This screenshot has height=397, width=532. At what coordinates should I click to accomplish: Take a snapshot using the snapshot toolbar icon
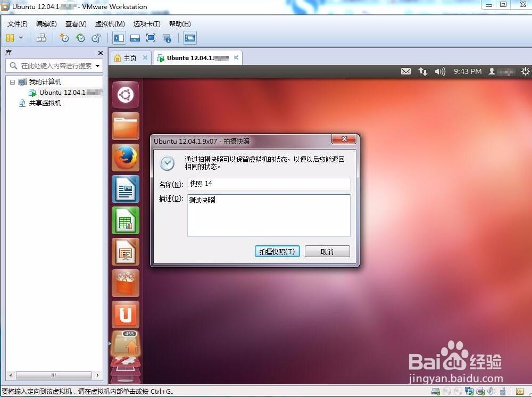tap(64, 38)
